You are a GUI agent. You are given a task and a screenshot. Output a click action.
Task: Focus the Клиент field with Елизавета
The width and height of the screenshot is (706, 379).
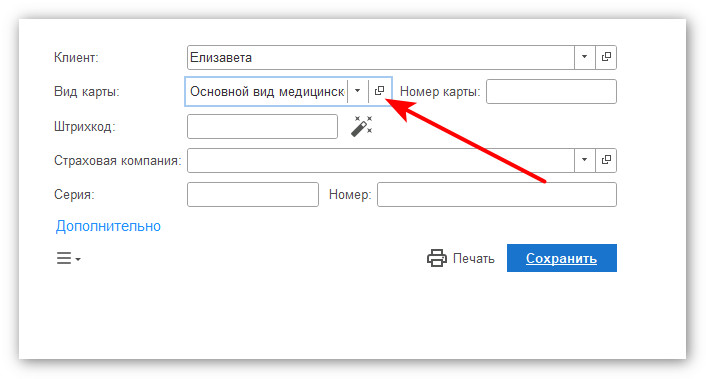(x=380, y=57)
